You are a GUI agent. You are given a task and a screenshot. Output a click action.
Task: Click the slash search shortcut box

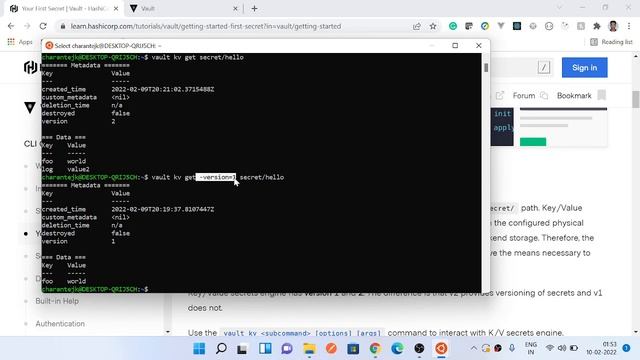544,67
